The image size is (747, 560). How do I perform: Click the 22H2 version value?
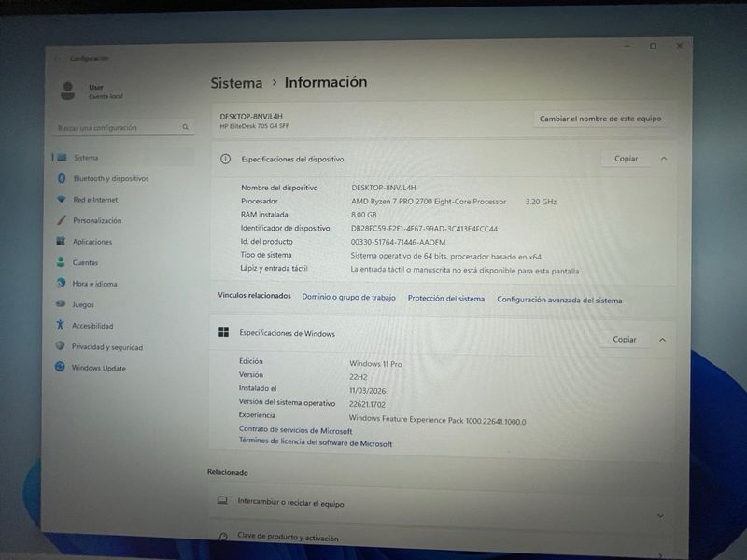point(359,377)
